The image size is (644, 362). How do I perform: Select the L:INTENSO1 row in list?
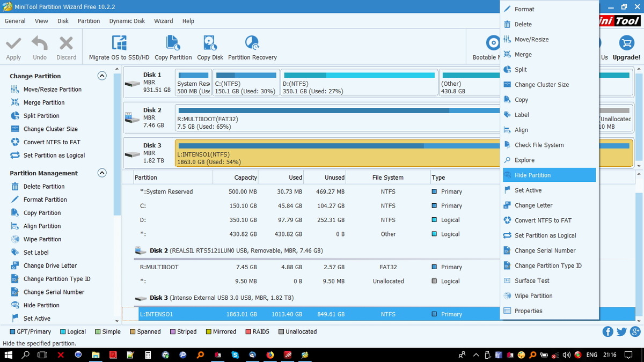311,314
